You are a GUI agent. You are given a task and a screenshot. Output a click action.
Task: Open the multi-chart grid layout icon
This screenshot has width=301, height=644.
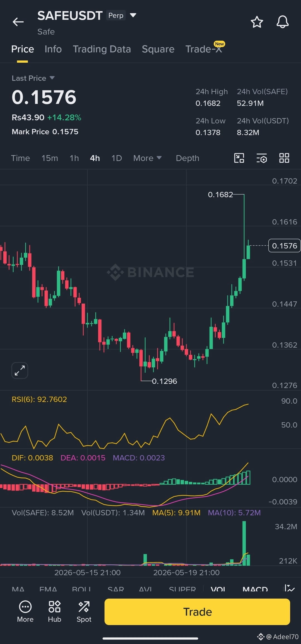pyautogui.click(x=284, y=158)
